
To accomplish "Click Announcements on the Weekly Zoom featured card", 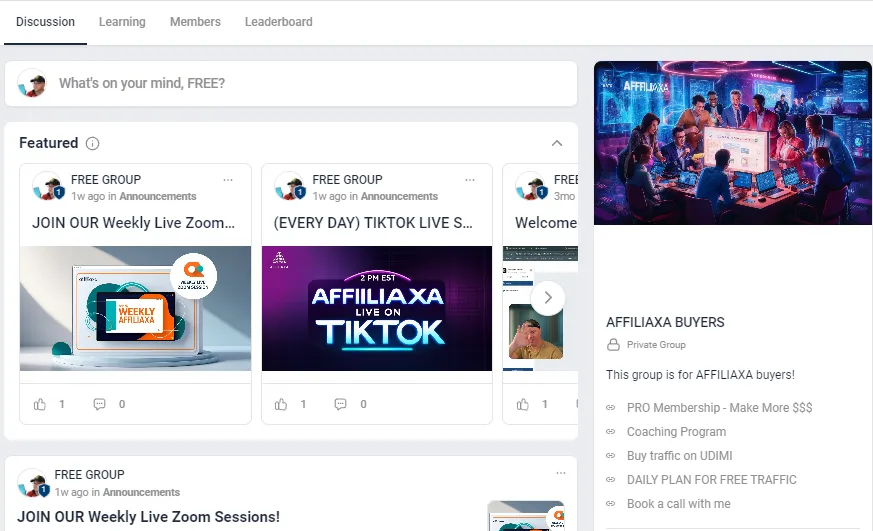I will click(x=158, y=196).
